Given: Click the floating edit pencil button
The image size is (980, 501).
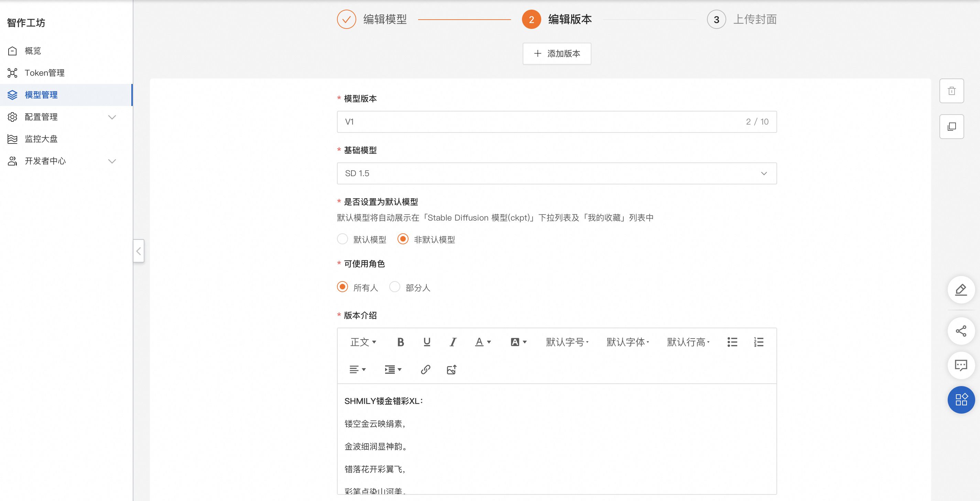Looking at the screenshot, I should pos(961,289).
